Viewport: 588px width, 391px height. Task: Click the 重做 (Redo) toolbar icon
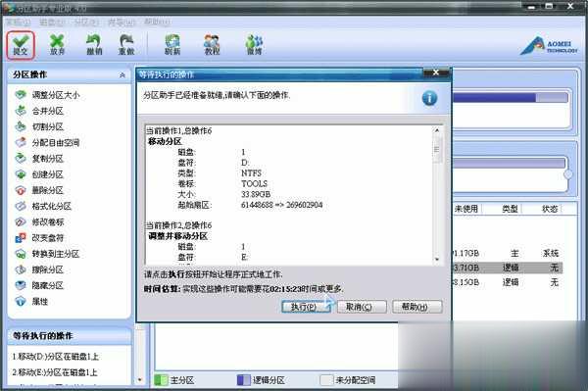126,45
